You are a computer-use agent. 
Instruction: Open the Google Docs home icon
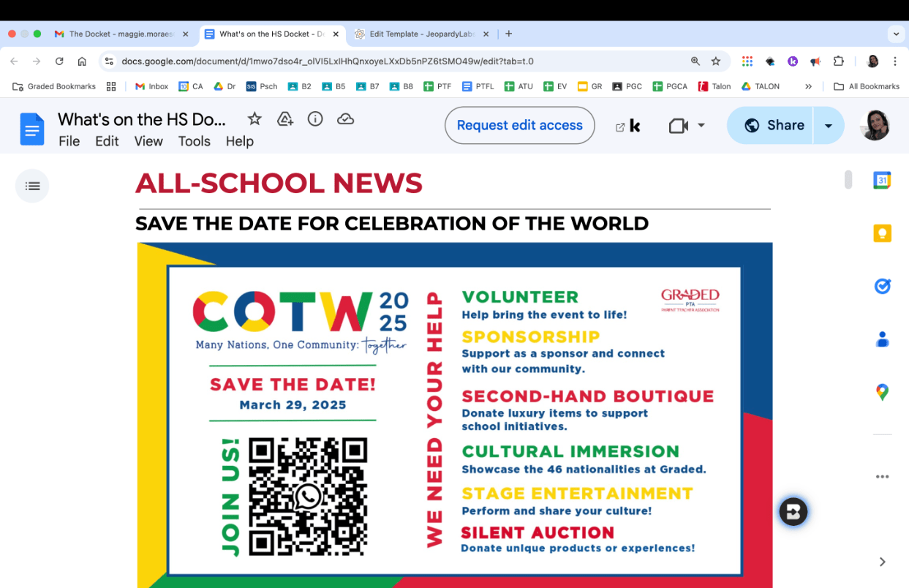[x=32, y=129]
